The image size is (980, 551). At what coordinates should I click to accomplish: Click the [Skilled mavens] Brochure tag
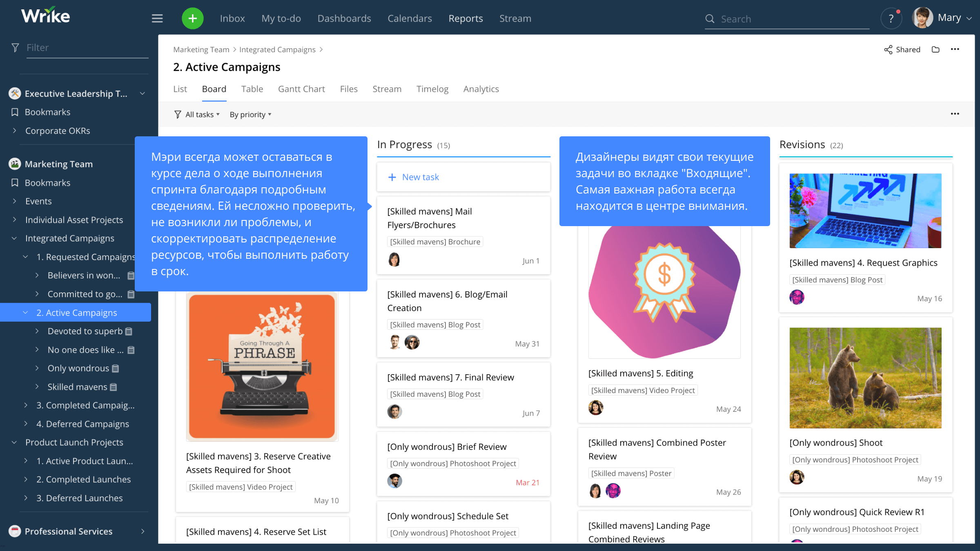tap(435, 242)
